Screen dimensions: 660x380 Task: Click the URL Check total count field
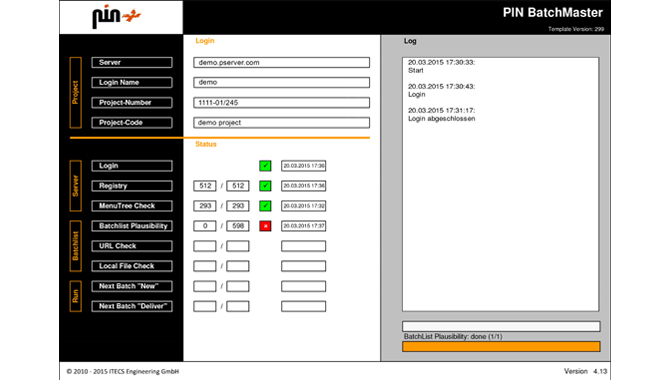pos(238,246)
